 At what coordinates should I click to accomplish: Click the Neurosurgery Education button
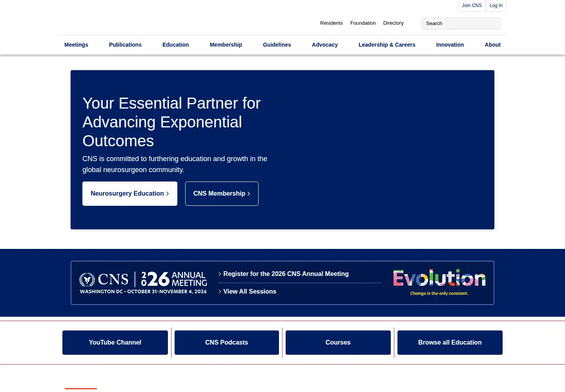point(130,194)
